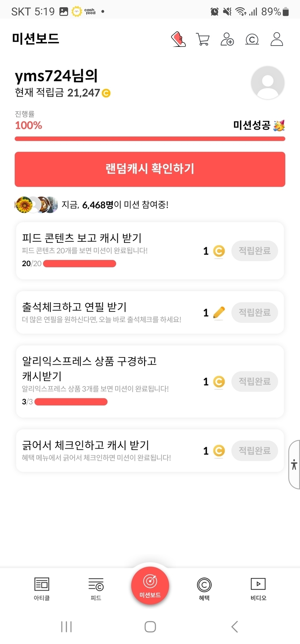The image size is (300, 644).
Task: Open my profile icon in header
Action: click(277, 39)
